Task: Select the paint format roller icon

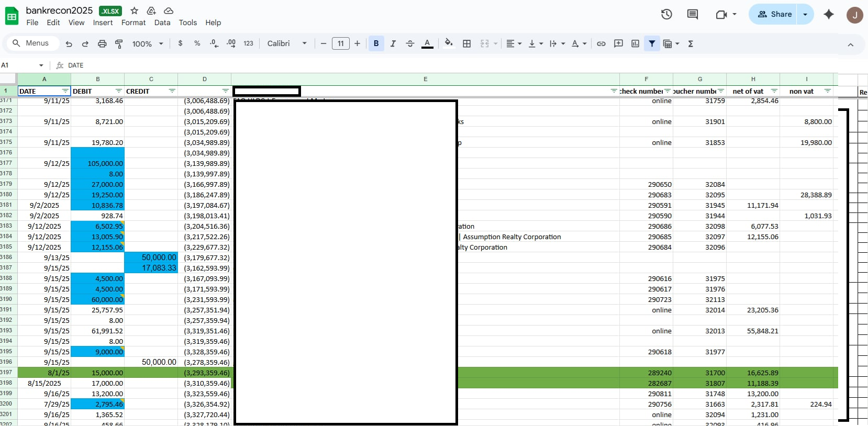Action: pyautogui.click(x=119, y=44)
